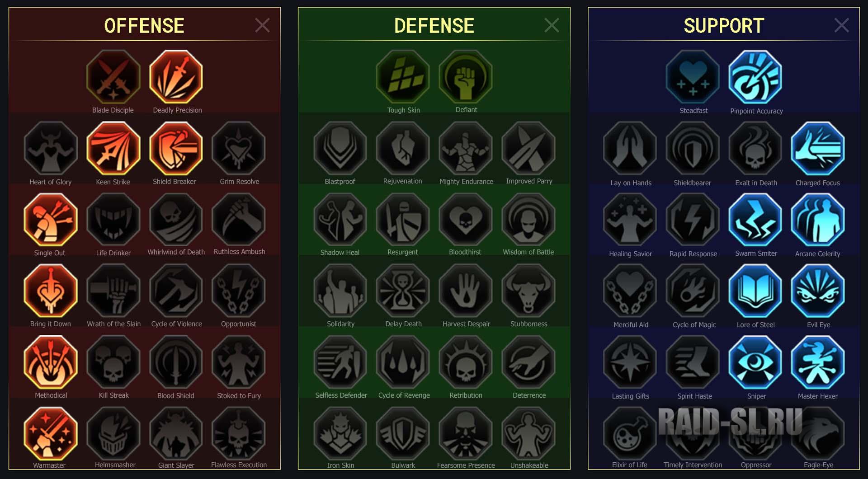868x479 pixels.
Task: Select the Deadly Precision mastery icon
Action: (x=176, y=77)
